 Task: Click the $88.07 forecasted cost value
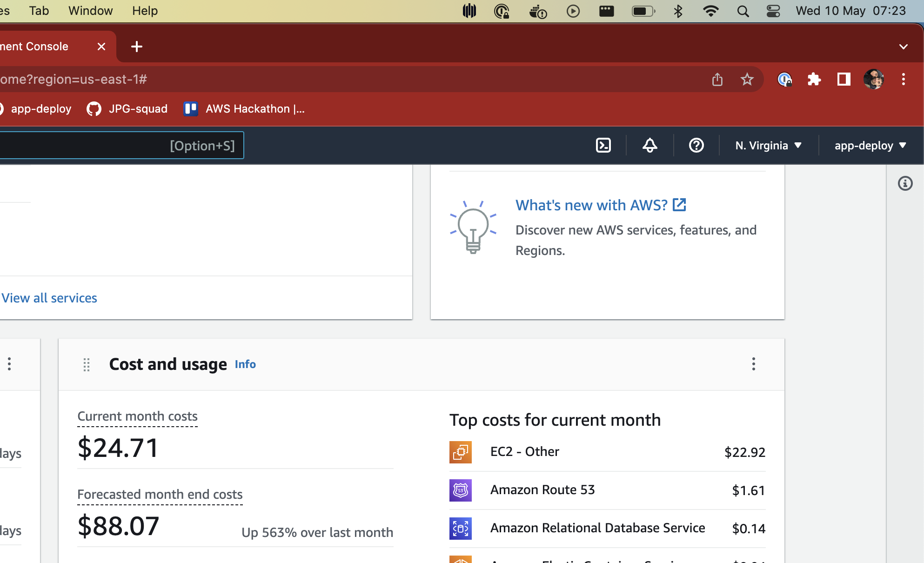click(118, 526)
